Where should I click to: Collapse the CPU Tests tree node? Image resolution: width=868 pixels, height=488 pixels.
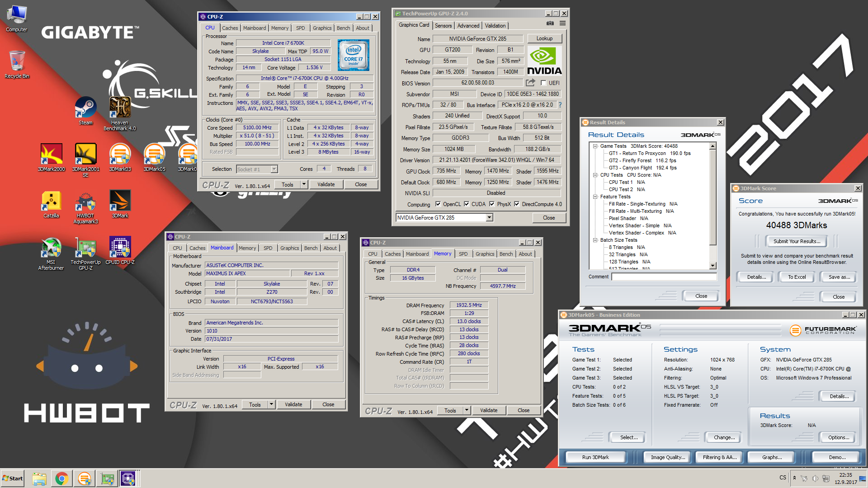[595, 175]
